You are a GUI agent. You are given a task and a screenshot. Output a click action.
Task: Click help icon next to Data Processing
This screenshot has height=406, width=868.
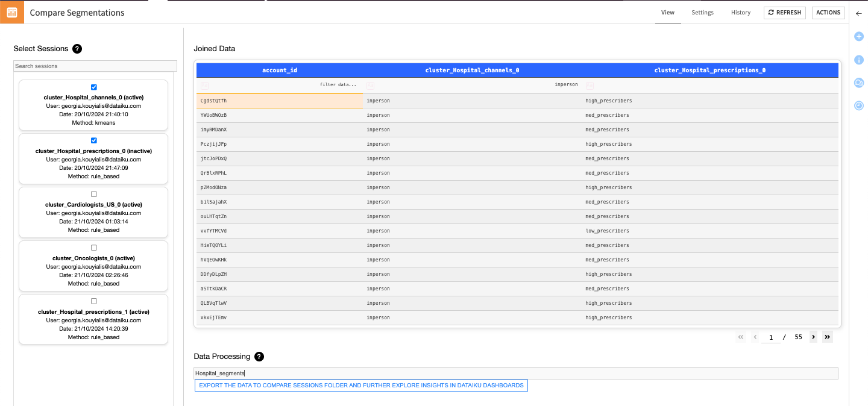pyautogui.click(x=259, y=357)
